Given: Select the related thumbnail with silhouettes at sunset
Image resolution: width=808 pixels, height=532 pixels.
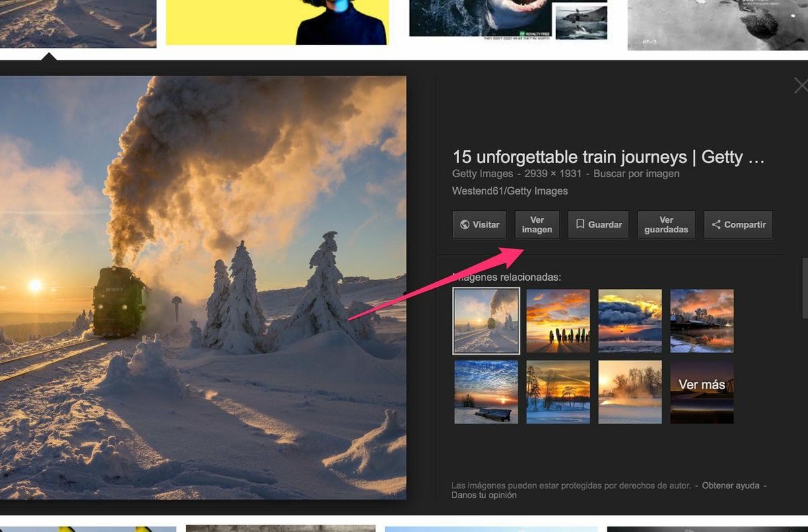Looking at the screenshot, I should tap(558, 321).
